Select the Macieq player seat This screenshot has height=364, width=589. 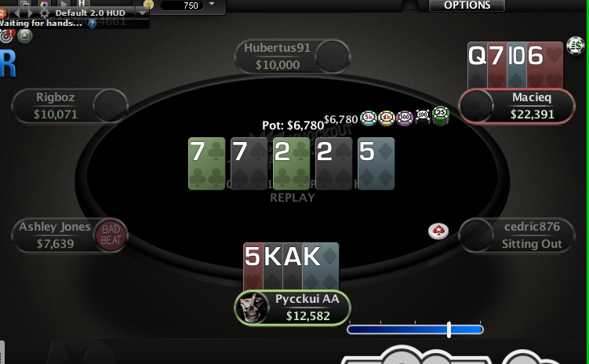pyautogui.click(x=517, y=106)
